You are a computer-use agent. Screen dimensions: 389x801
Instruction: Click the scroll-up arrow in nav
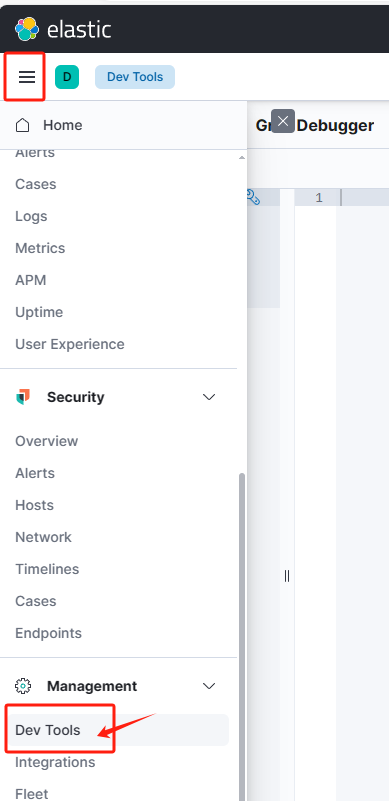coord(242,157)
